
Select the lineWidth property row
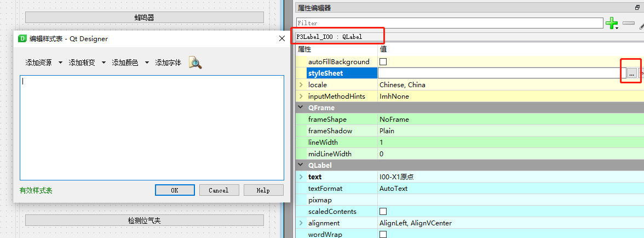coord(469,142)
